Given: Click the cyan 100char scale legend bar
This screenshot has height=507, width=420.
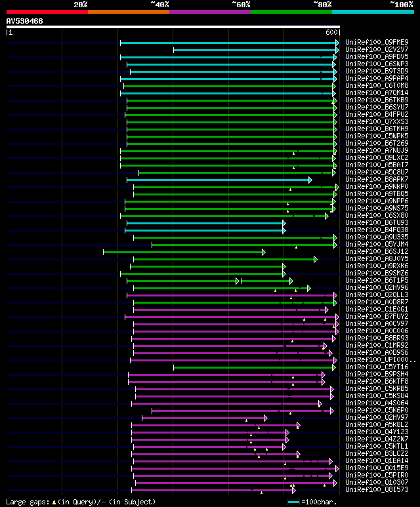Looking at the screenshot, I should [293, 502].
